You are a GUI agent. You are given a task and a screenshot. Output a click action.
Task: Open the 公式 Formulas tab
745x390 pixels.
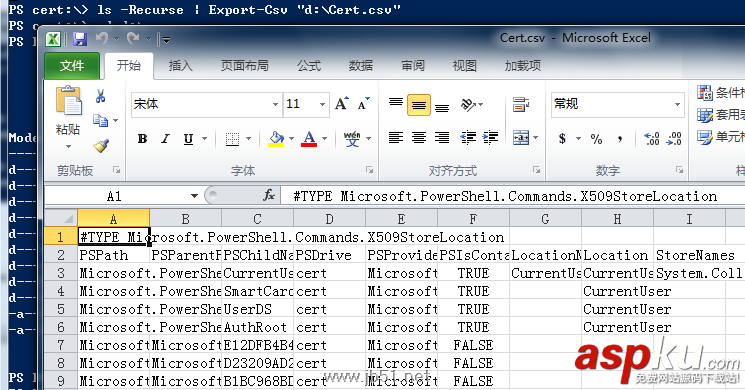pyautogui.click(x=309, y=66)
